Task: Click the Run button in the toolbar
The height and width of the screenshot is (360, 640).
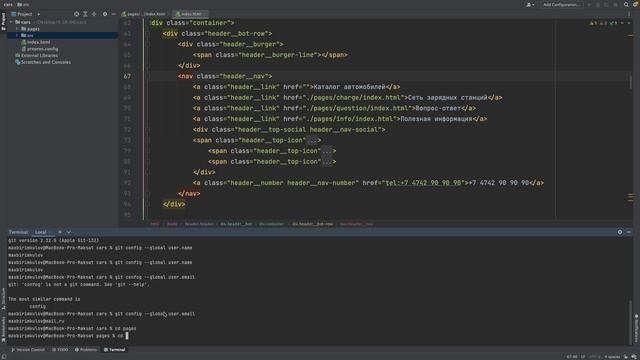Action: (x=589, y=4)
